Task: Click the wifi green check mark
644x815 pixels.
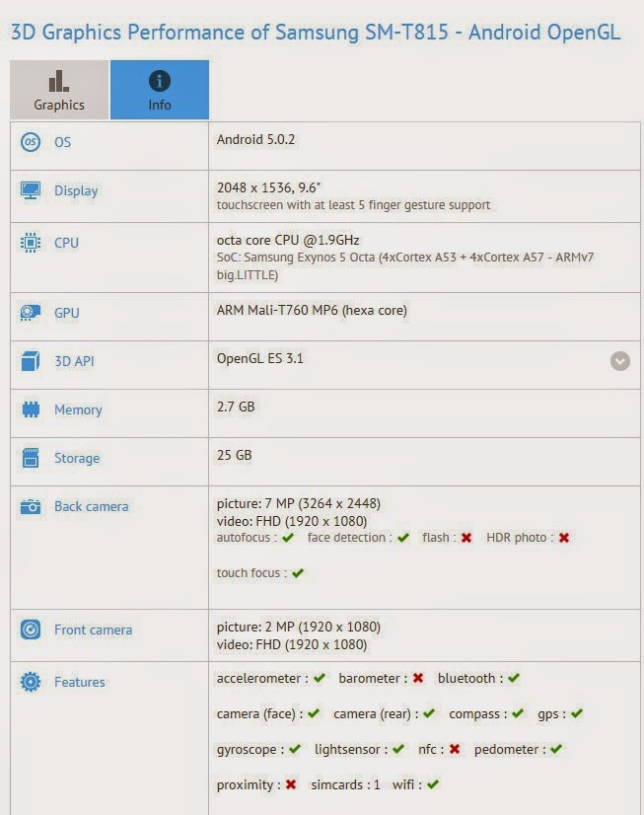Action: click(433, 783)
